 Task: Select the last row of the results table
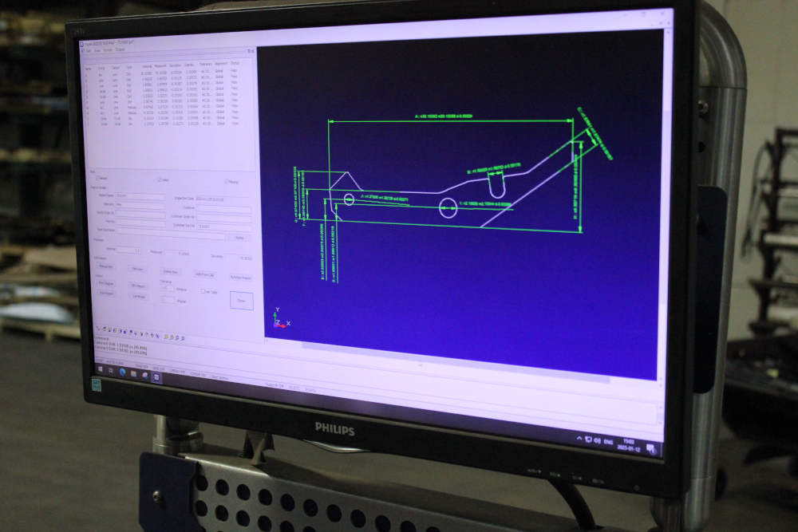162,124
